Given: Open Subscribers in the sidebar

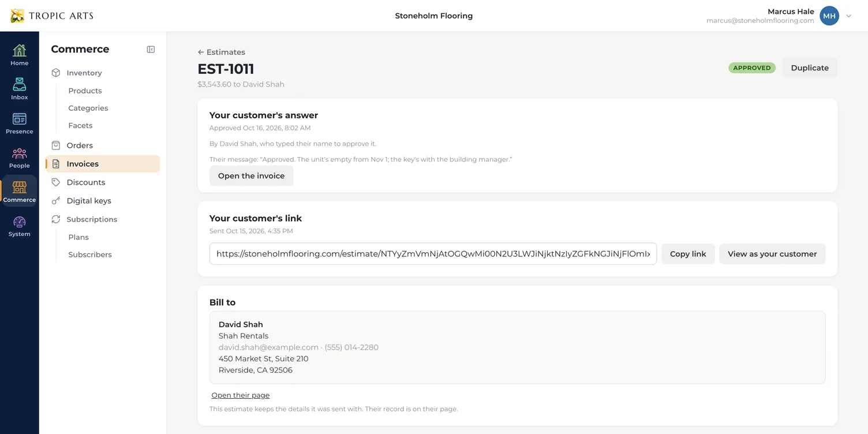Looking at the screenshot, I should [90, 255].
